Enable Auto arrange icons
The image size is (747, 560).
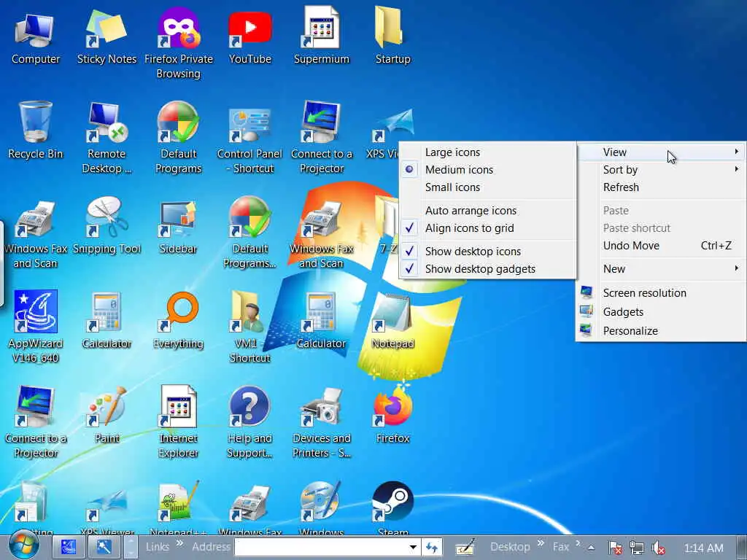pyautogui.click(x=487, y=211)
